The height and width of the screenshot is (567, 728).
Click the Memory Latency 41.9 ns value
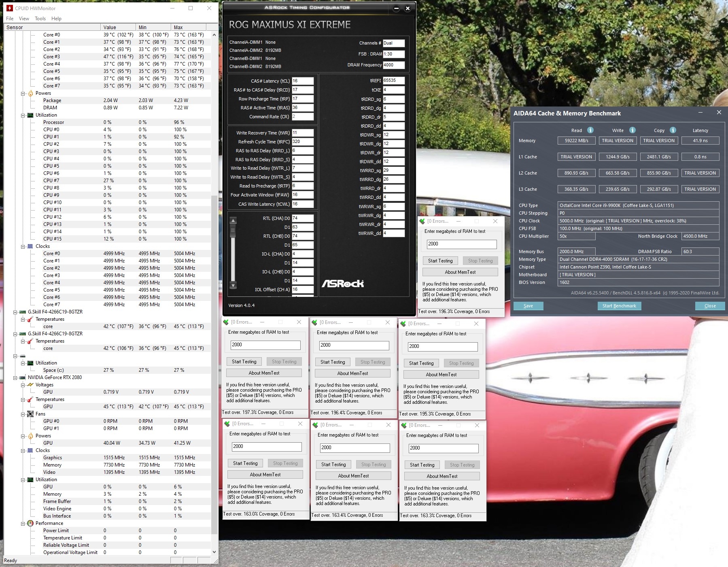[700, 141]
